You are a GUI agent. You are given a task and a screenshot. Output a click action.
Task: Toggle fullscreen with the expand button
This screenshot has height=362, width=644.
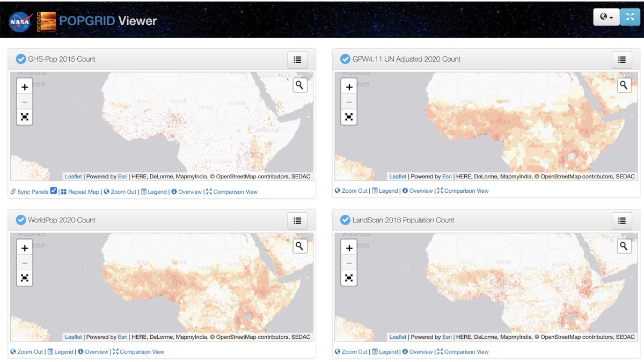[630, 17]
